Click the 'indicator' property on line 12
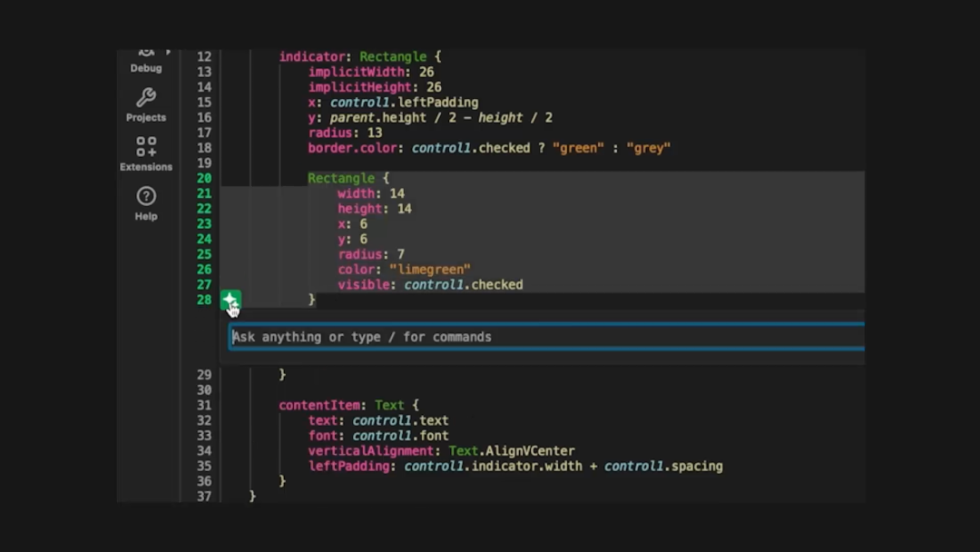Image resolution: width=980 pixels, height=552 pixels. (x=312, y=57)
